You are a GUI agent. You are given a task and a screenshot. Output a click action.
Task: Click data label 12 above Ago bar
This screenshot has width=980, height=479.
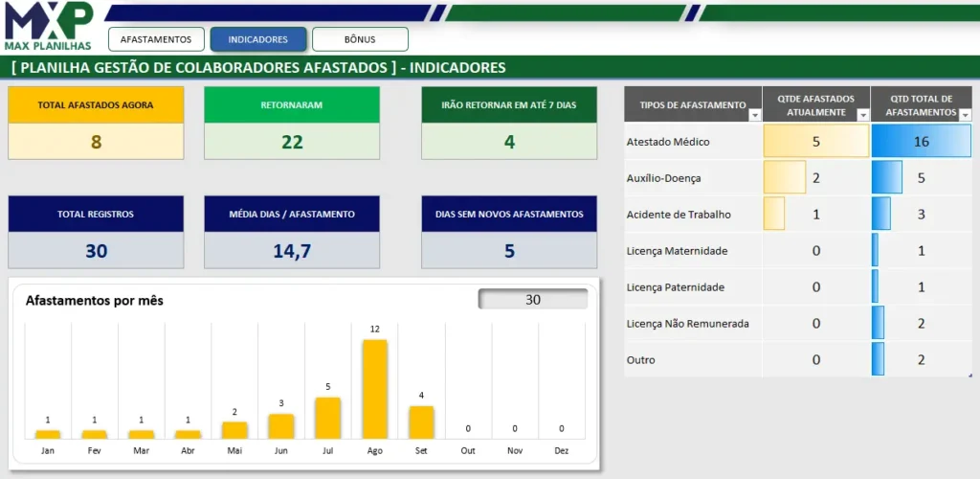375,329
